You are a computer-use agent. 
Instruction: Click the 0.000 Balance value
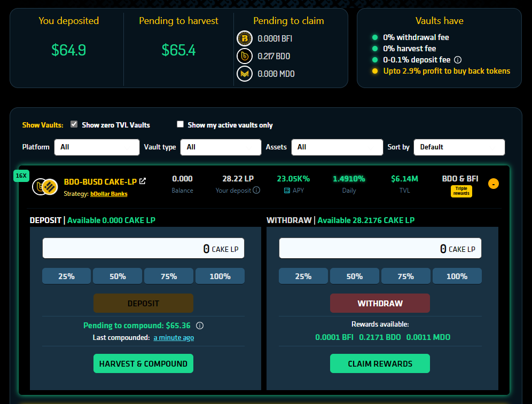(x=182, y=179)
